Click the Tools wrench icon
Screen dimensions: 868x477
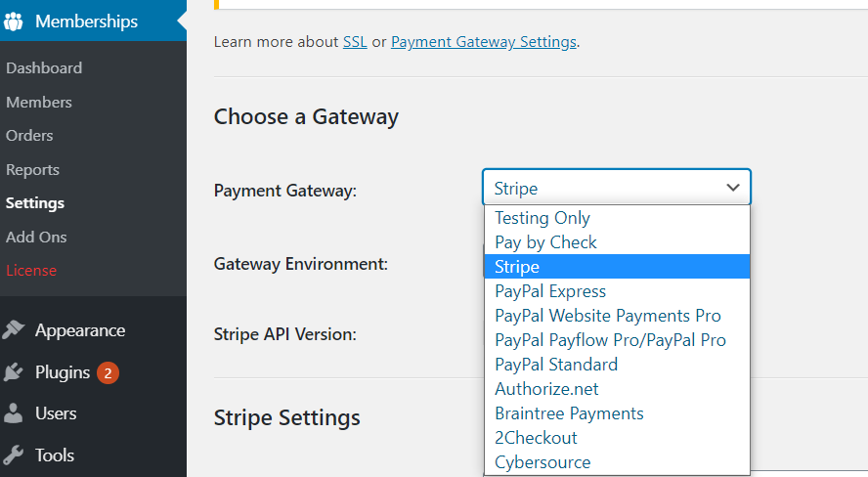coord(14,455)
